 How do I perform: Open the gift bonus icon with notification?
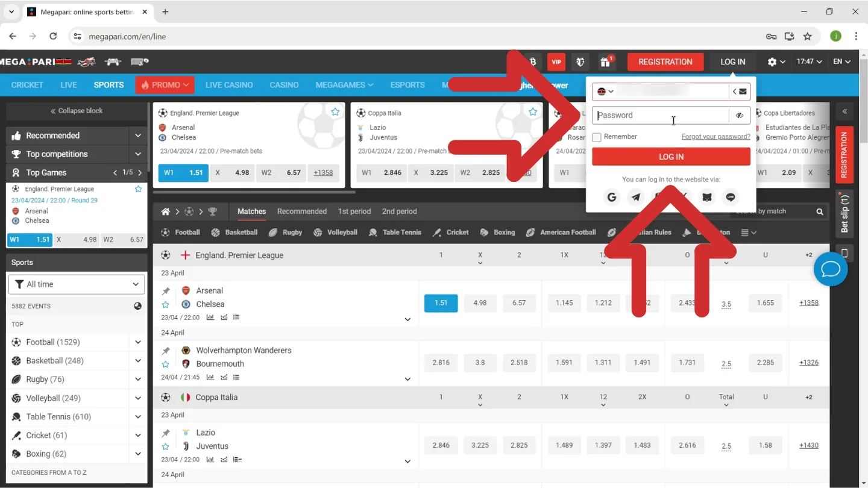click(x=605, y=61)
